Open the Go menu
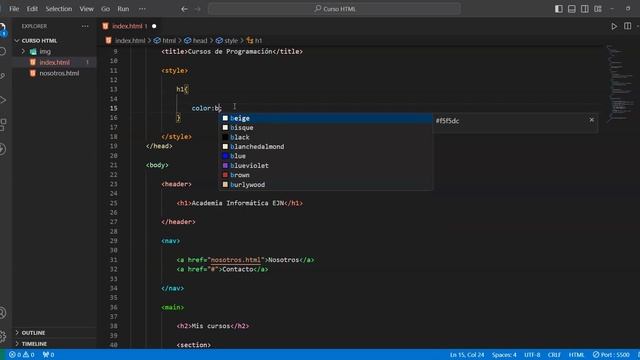 pyautogui.click(x=105, y=9)
